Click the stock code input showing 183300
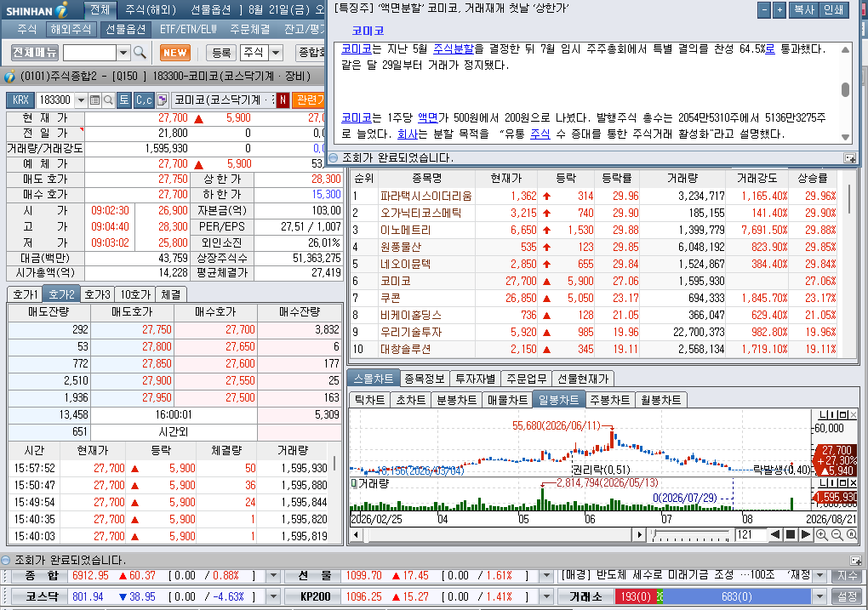 (55, 100)
